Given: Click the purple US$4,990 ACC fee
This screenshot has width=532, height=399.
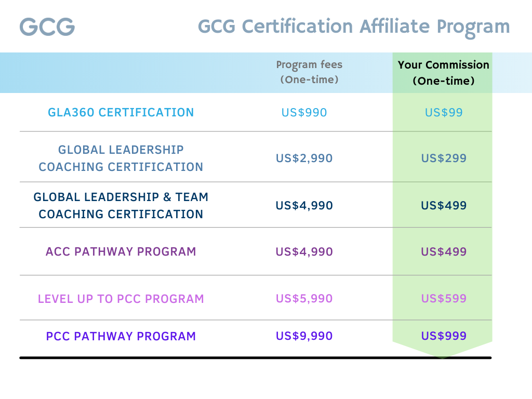Looking at the screenshot, I should 304,252.
